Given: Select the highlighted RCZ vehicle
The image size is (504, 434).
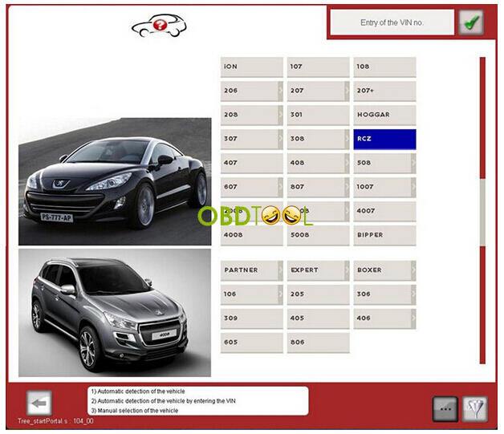Looking at the screenshot, I should coord(384,139).
